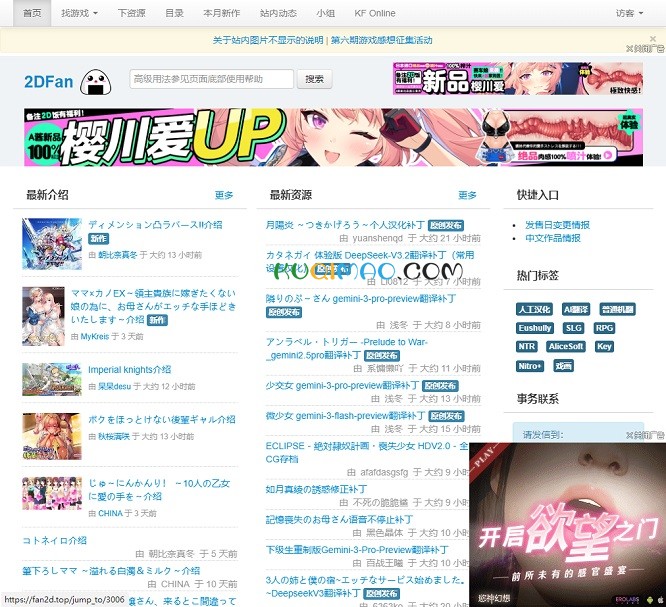Image resolution: width=666 pixels, height=607 pixels.
Task: Open KF Online in the navigation bar
Action: [375, 13]
